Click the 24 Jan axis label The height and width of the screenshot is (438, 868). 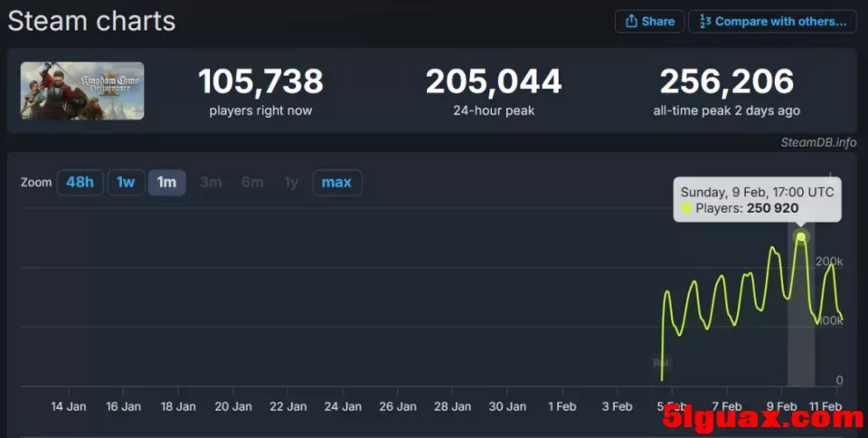343,406
